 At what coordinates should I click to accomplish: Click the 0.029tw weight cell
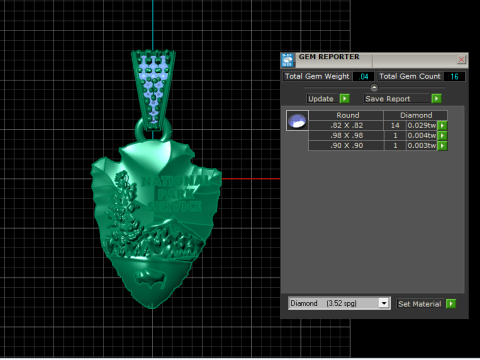point(422,126)
